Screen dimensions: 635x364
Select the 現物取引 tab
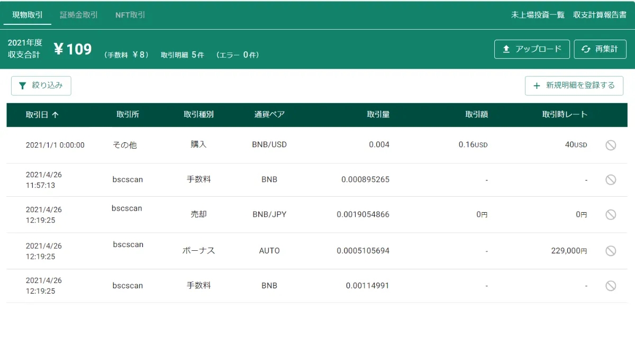(28, 15)
